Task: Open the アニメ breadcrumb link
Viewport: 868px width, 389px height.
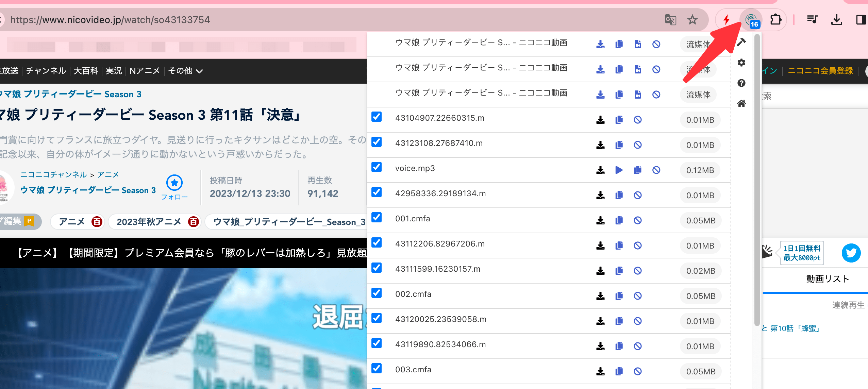Action: pyautogui.click(x=108, y=174)
